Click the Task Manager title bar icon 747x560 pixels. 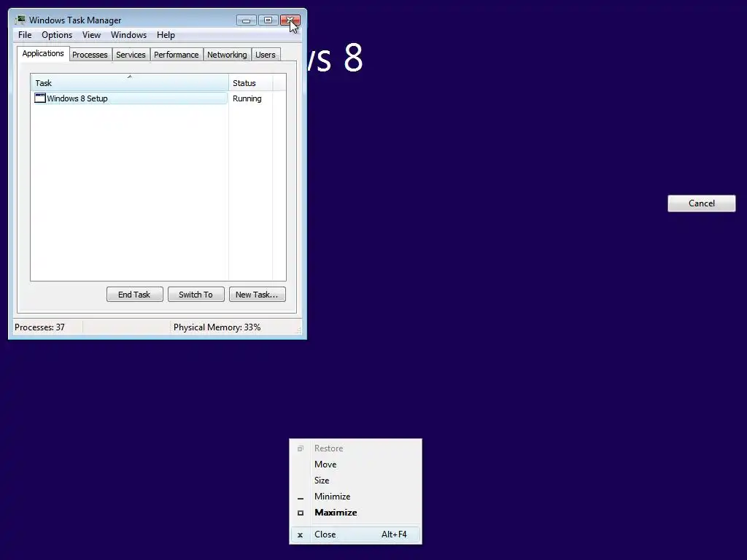point(20,20)
